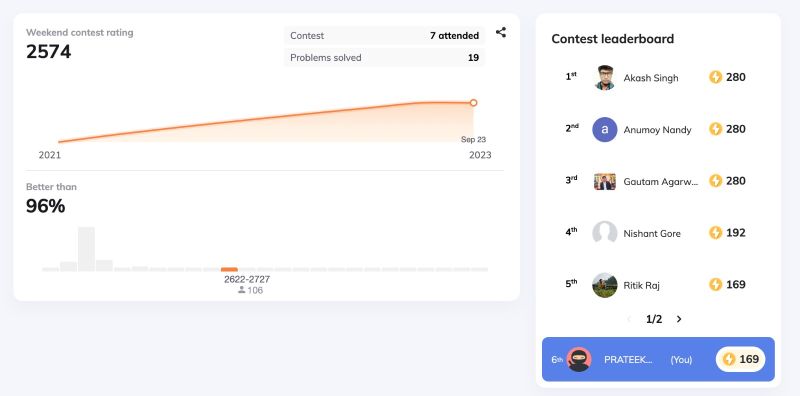Click the ninja avatar in your rank bar

579,359
